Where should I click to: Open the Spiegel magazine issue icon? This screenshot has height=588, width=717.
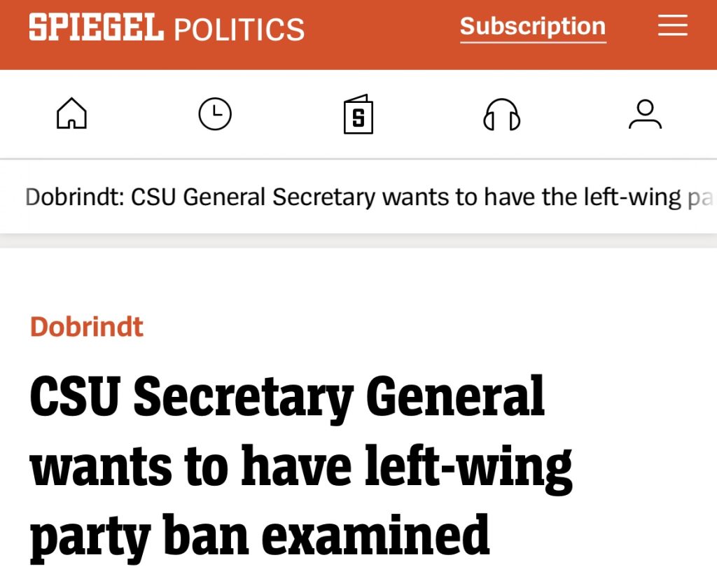358,114
